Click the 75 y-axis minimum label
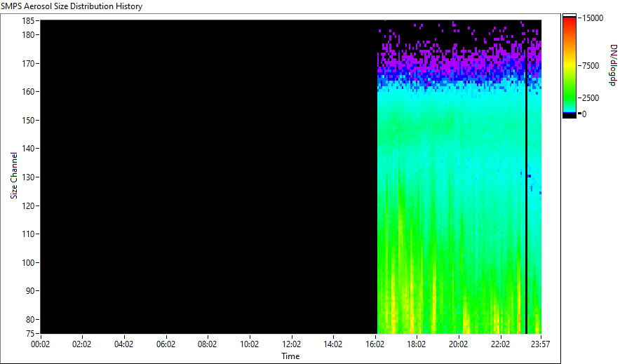Screen dimensions: 620x364 point(30,333)
